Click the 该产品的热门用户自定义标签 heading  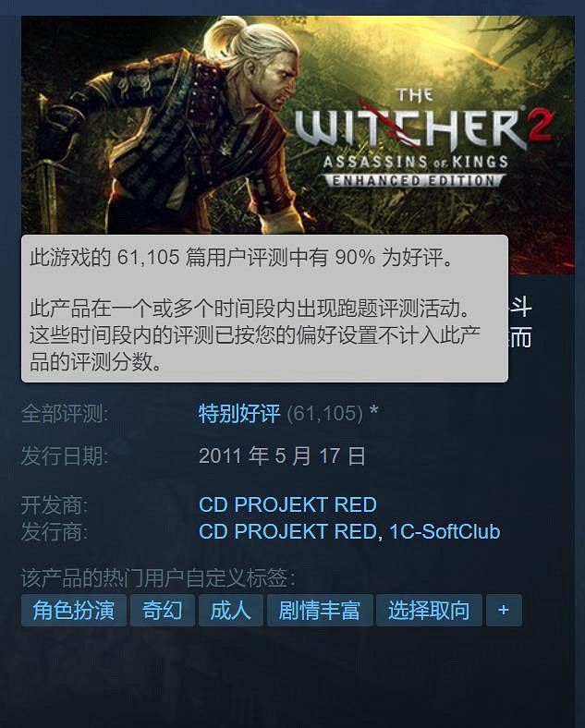pos(158,578)
